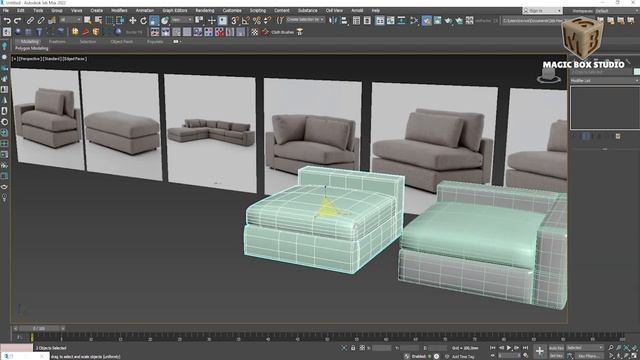Go to the end frame
640x360 pixels.
click(x=526, y=348)
